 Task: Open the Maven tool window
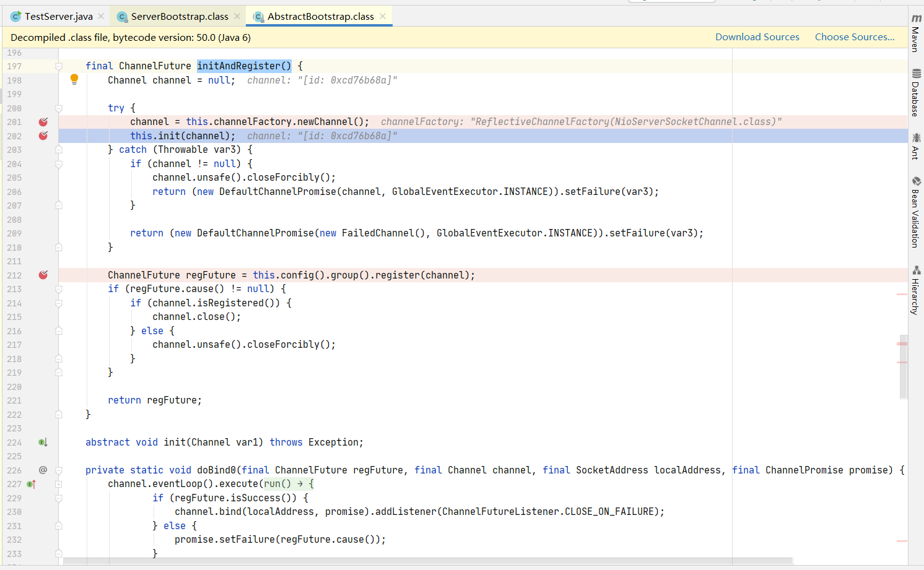[916, 33]
